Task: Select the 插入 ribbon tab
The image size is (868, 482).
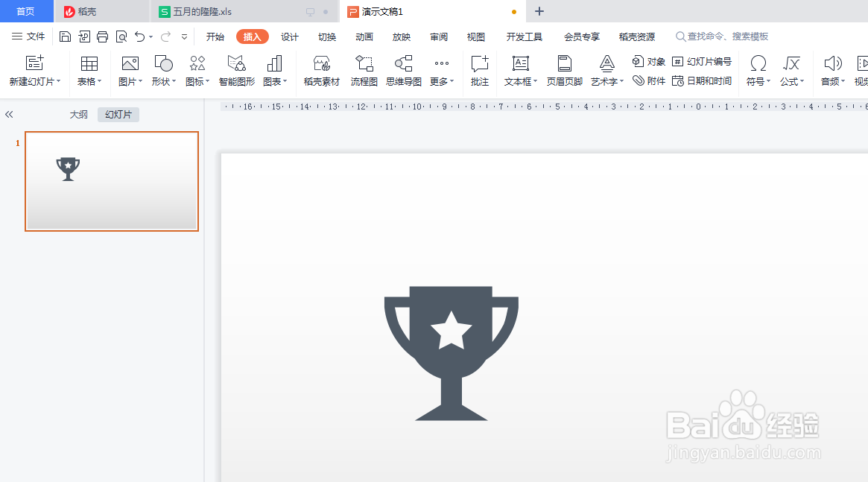Action: point(253,37)
